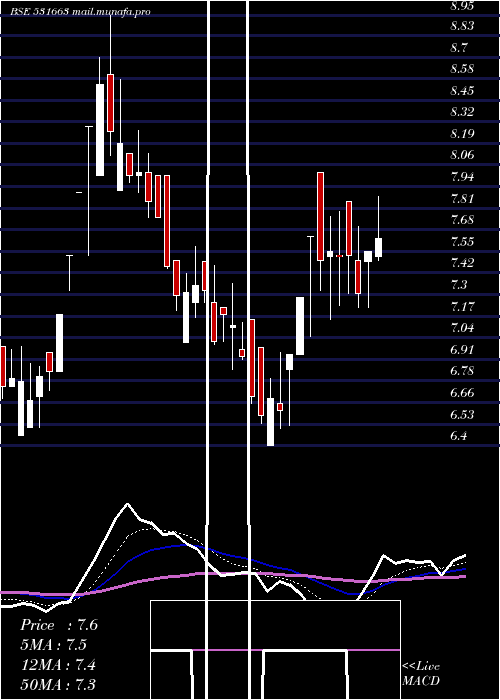Click the last white candle near 7.55
The image size is (500, 700).
coord(378,248)
